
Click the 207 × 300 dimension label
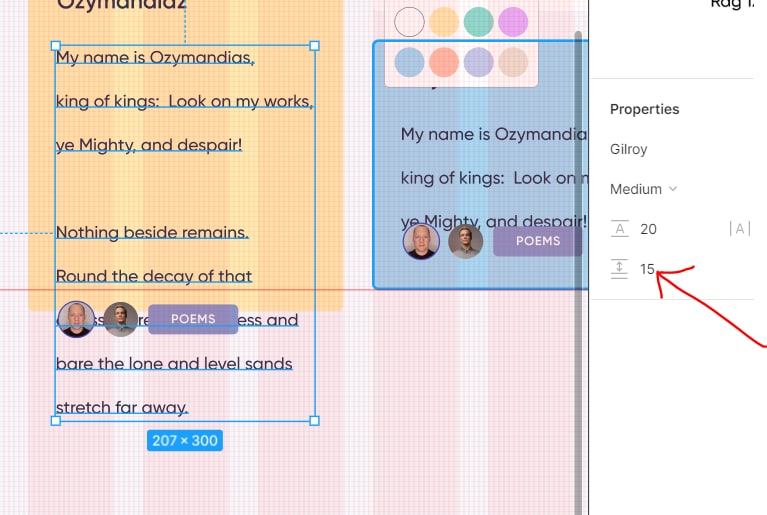click(184, 440)
